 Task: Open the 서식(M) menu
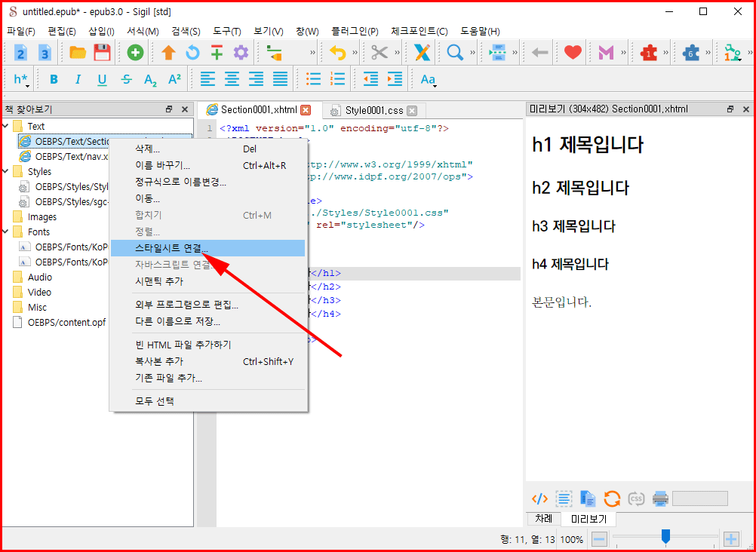click(x=143, y=32)
